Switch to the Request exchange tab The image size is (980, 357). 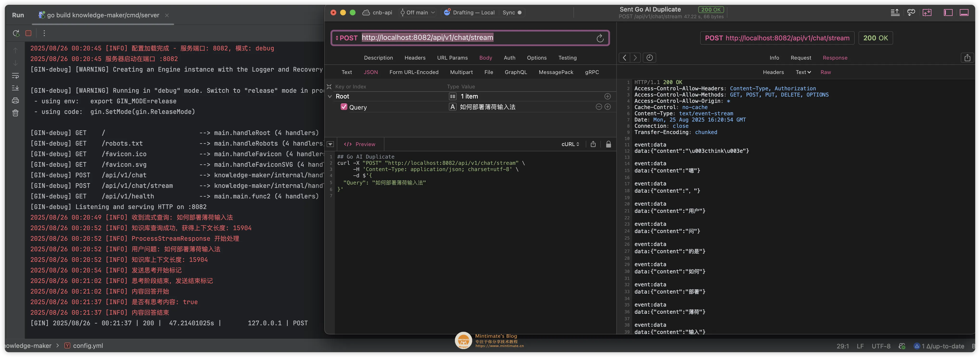click(x=801, y=58)
